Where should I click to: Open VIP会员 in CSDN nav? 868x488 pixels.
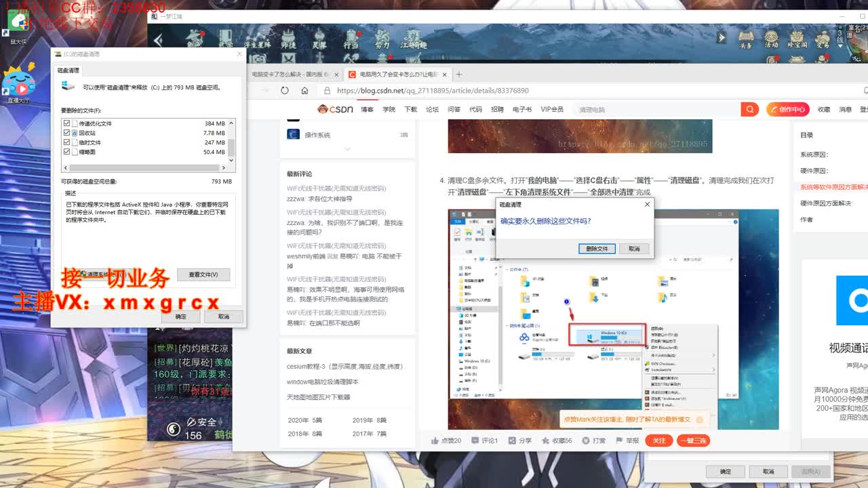pos(552,109)
